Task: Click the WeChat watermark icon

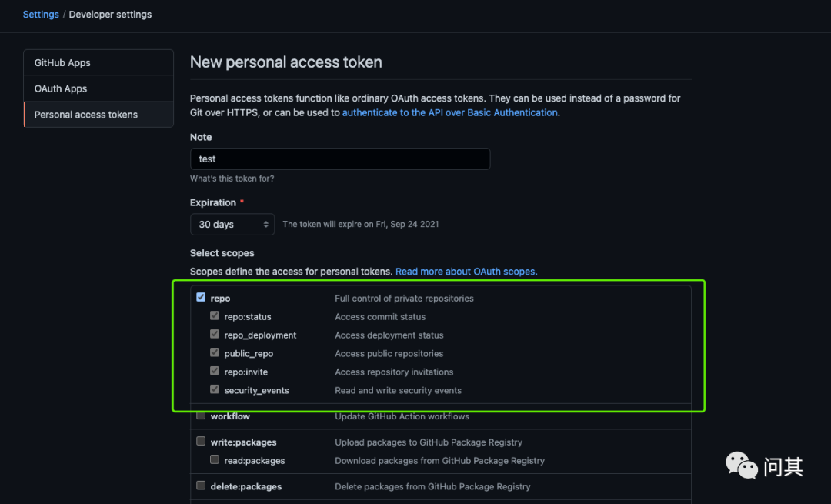Action: 743,466
